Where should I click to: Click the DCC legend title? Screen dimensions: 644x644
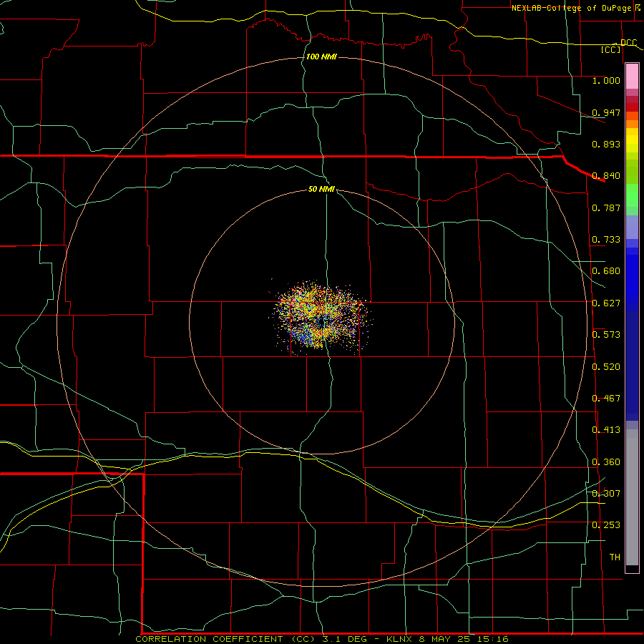(628, 43)
